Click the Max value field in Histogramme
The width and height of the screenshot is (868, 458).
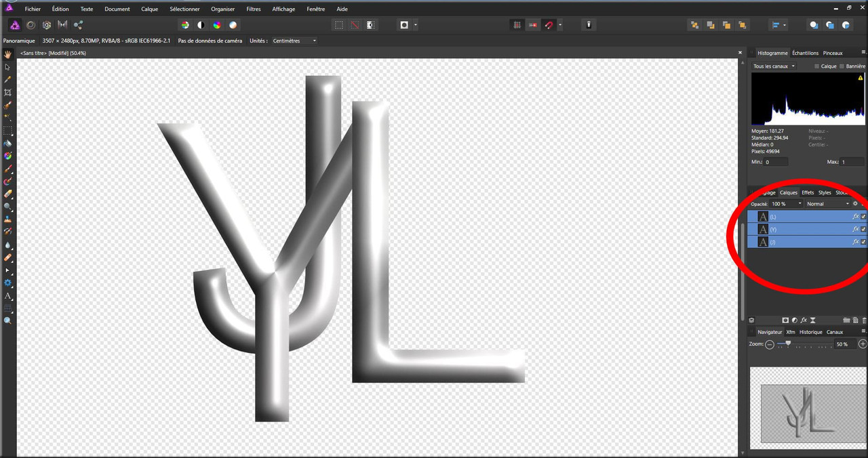pos(852,162)
